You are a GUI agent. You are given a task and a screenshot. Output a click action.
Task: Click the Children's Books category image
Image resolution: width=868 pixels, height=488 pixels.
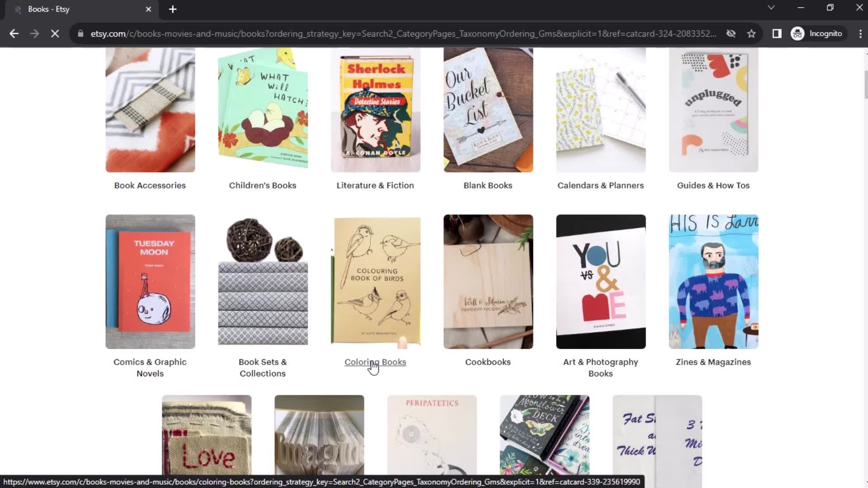pos(262,109)
